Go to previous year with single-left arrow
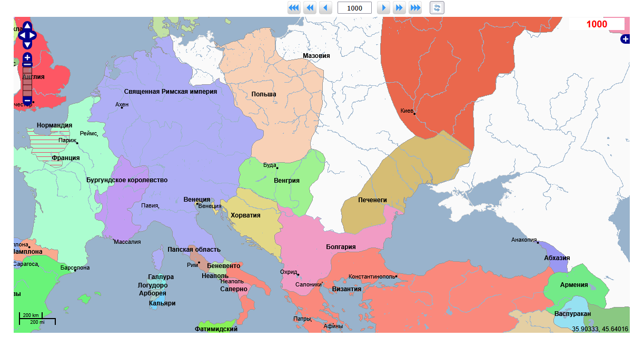The image size is (644, 337). pos(325,8)
